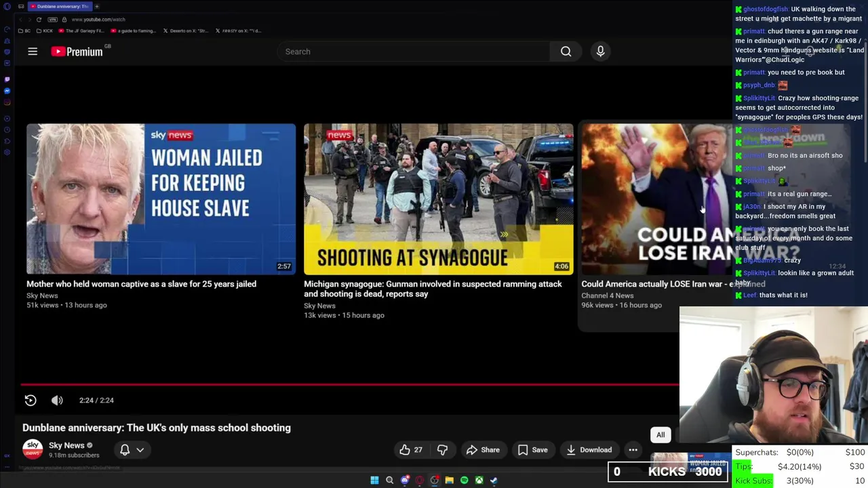This screenshot has height=488, width=868.
Task: Go to the YouTube Premium home logo
Action: (77, 52)
